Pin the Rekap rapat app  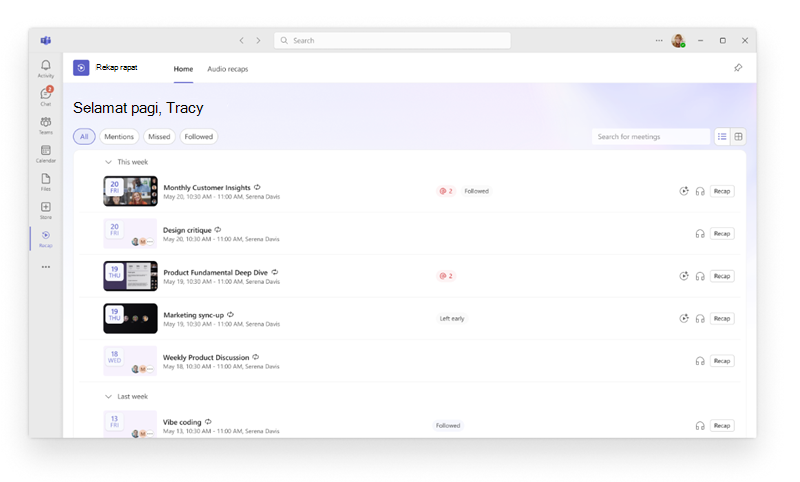click(738, 67)
